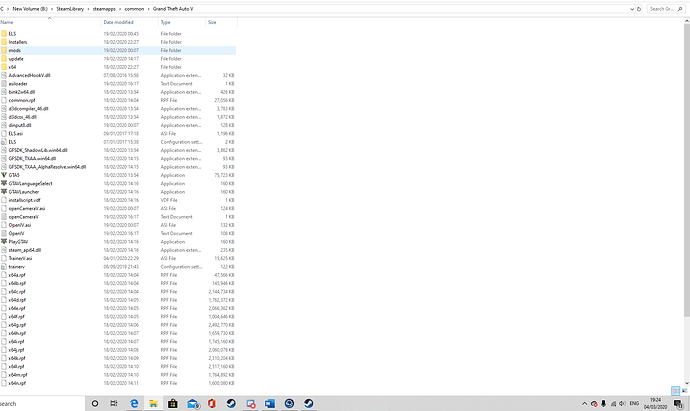Click the microphone icon in system tray

[603, 404]
